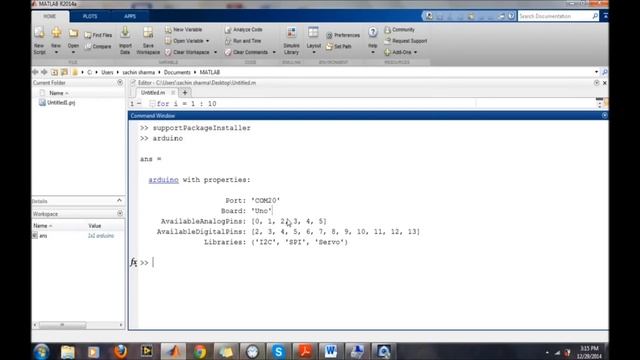Viewport: 640px width, 360px height.
Task: Click the Search Documentation field
Action: tap(555, 16)
